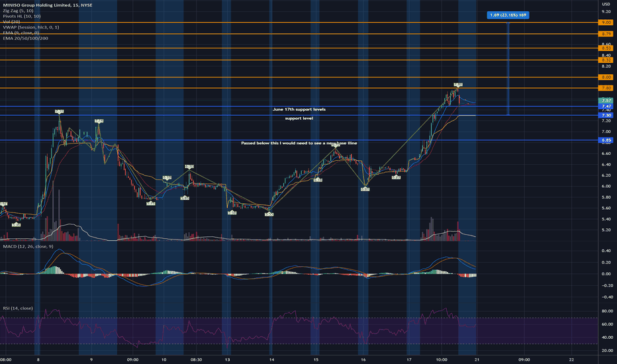Select the orange 8.53 price level label
The width and height of the screenshot is (617, 364).
pyautogui.click(x=605, y=48)
